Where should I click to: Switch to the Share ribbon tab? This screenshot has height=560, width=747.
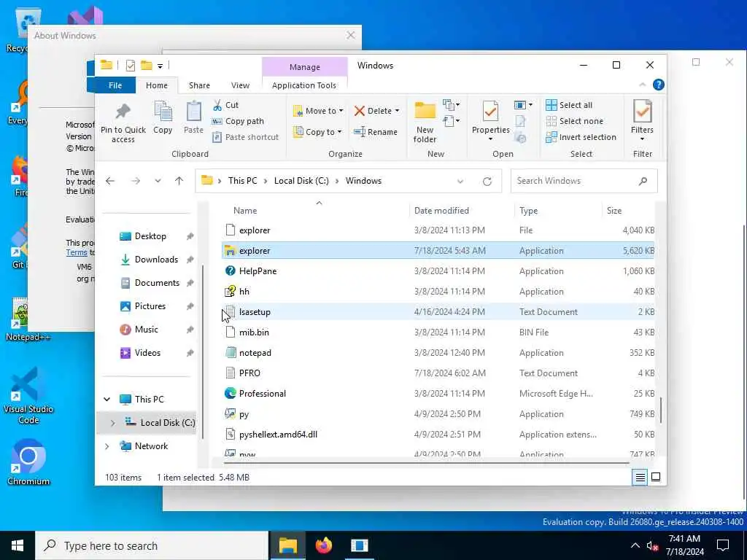199,85
